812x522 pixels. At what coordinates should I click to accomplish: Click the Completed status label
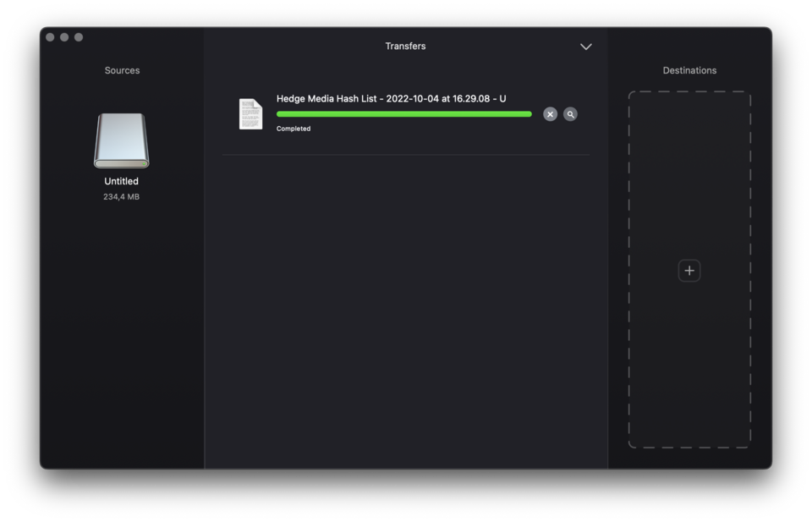coord(294,129)
